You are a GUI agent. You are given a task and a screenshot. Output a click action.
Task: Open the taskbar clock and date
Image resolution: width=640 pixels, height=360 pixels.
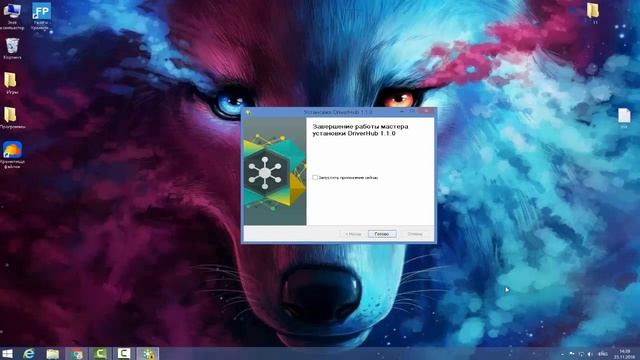pyautogui.click(x=624, y=354)
